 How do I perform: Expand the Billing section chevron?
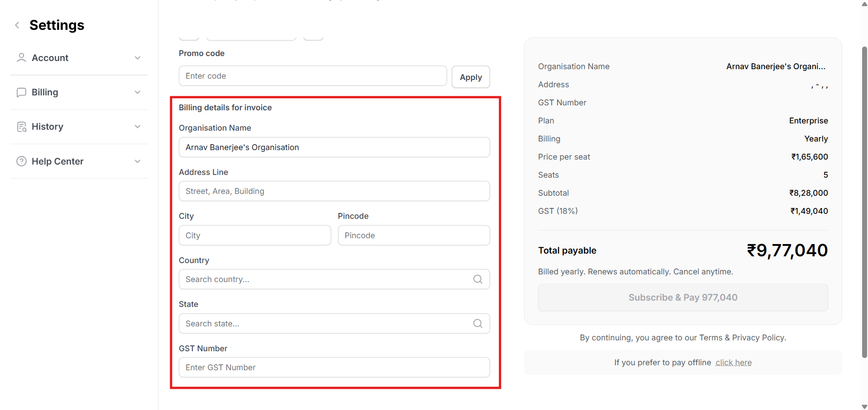[138, 92]
